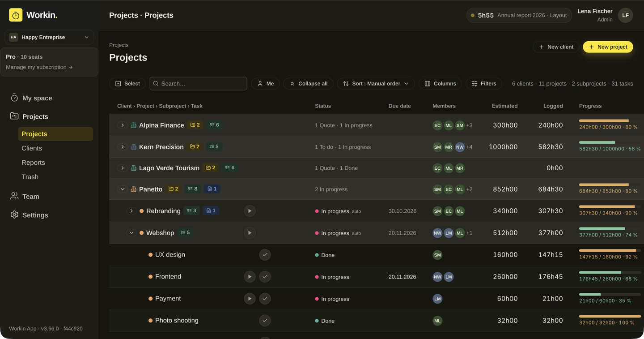Click the Rebranding document count badge
The width and height of the screenshot is (644, 339).
(211, 210)
